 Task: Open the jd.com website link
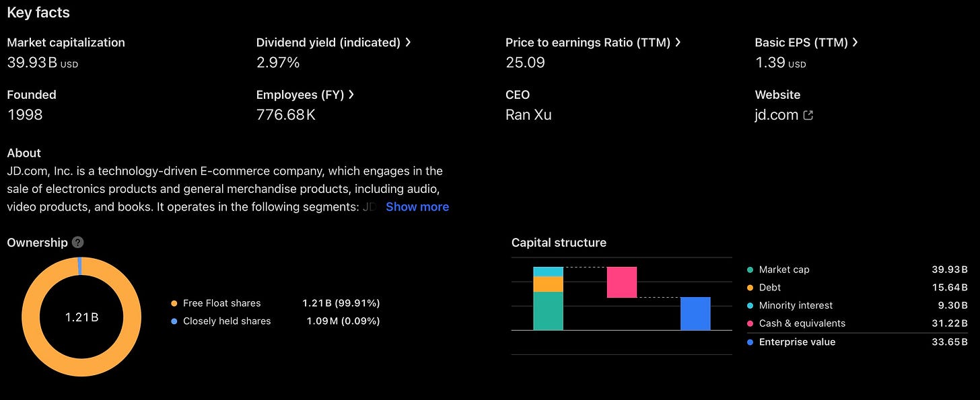pyautogui.click(x=777, y=115)
